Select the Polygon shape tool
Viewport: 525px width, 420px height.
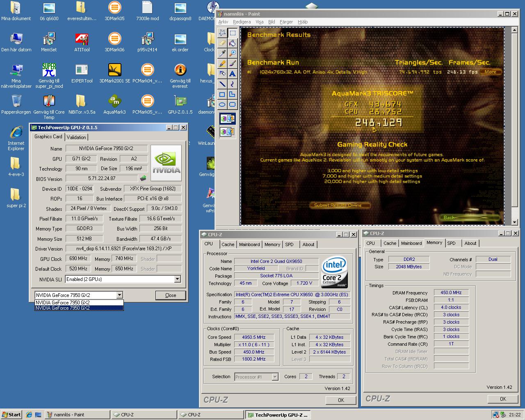pos(232,94)
